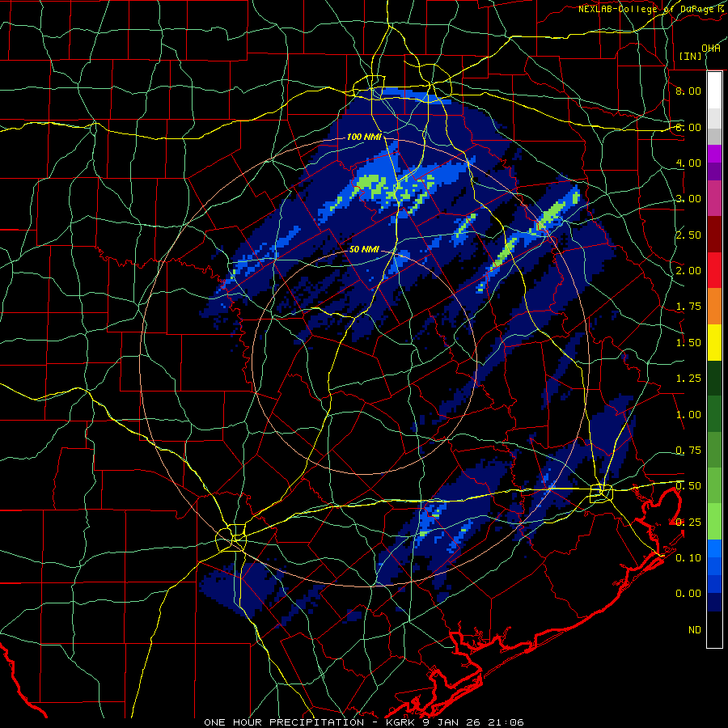728x728 pixels.
Task: Click the 'OHA' product label
Action: [x=711, y=49]
